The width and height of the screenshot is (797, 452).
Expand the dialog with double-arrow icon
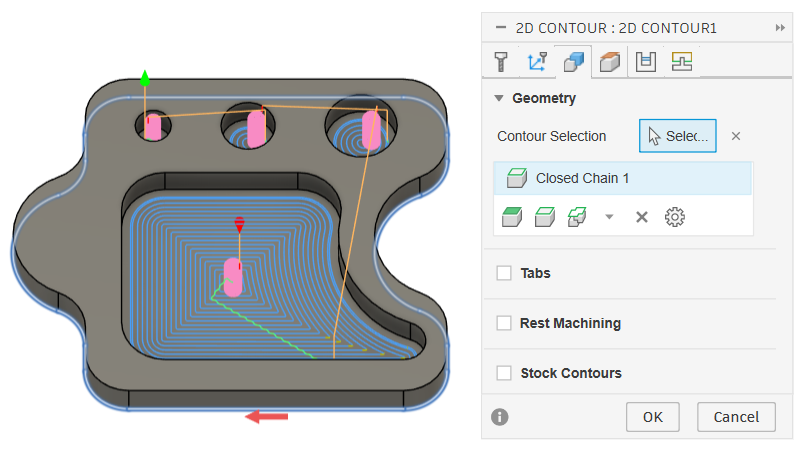[780, 27]
